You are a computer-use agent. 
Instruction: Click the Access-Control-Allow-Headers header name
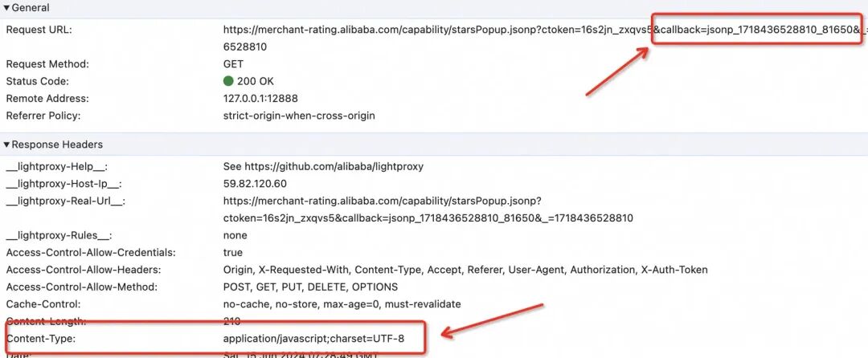(84, 270)
